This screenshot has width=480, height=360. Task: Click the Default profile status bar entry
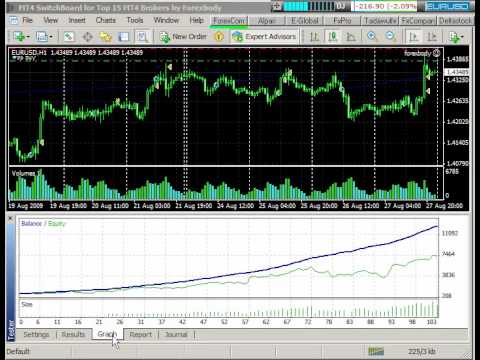coord(18,351)
